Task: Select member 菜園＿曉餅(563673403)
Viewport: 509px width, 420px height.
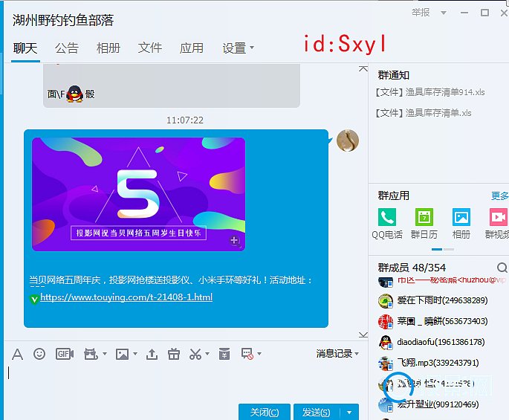Action: tap(442, 321)
